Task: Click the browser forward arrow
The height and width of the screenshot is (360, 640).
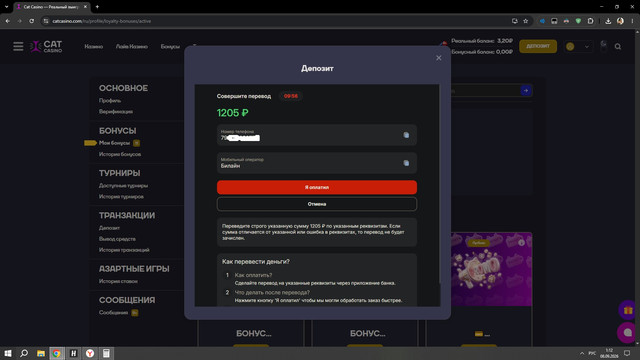Action: (x=19, y=21)
